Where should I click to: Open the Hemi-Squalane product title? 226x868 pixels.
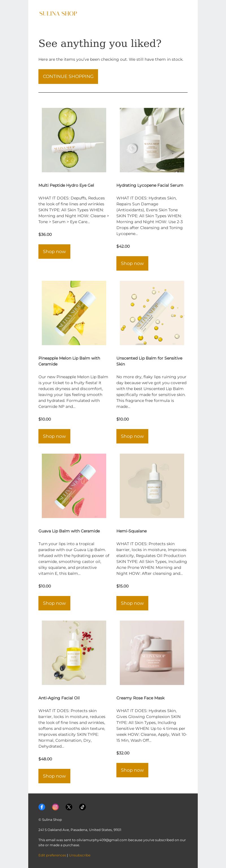tap(131, 531)
